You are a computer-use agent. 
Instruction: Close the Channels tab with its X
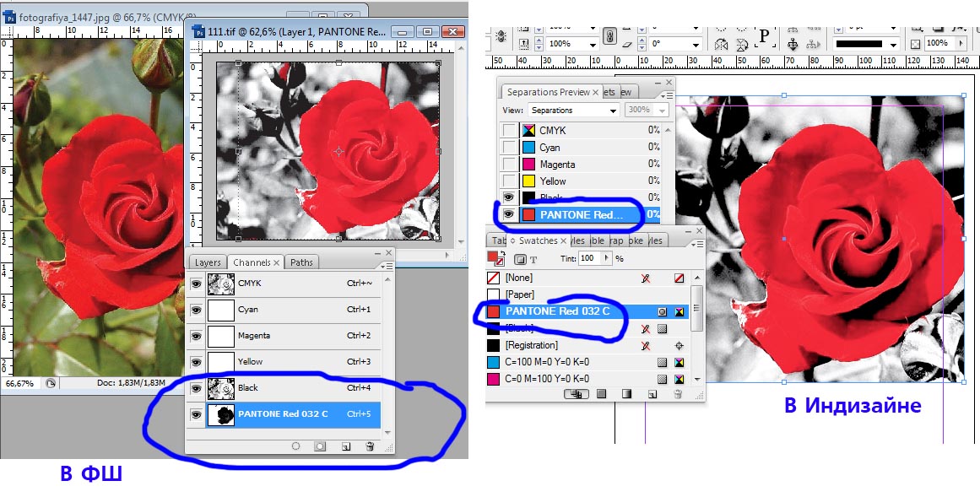click(x=277, y=263)
